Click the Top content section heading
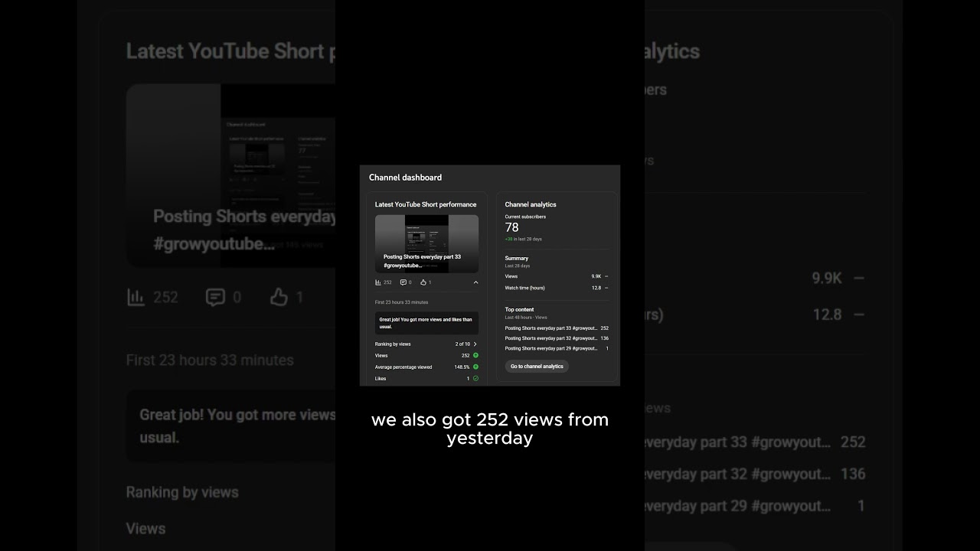This screenshot has height=551, width=980. click(x=520, y=309)
